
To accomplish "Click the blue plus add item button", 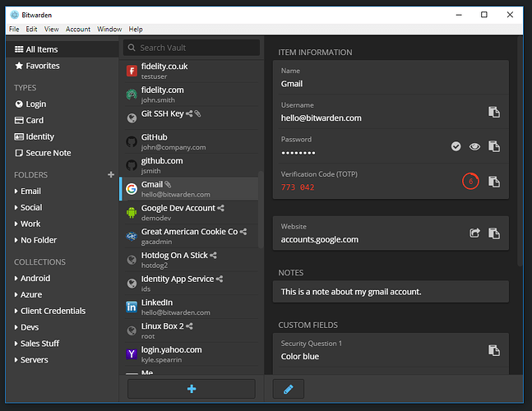I will pos(192,389).
